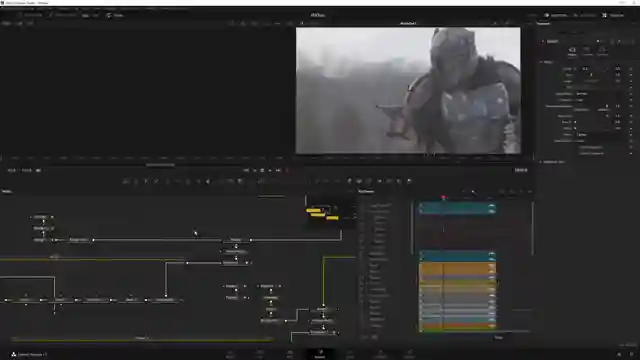This screenshot has height=360, width=640.
Task: Open the Nodes panel button in top bar
Action: tap(115, 15)
